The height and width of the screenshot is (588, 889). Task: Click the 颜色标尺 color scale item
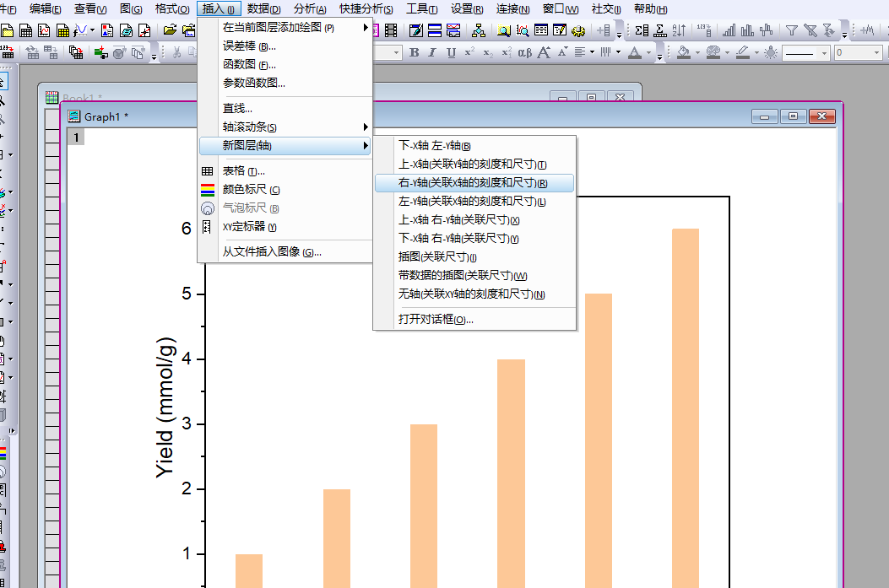coord(251,190)
